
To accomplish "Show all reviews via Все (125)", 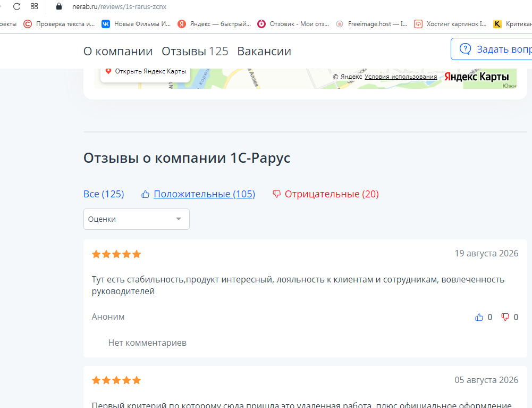I will point(104,194).
